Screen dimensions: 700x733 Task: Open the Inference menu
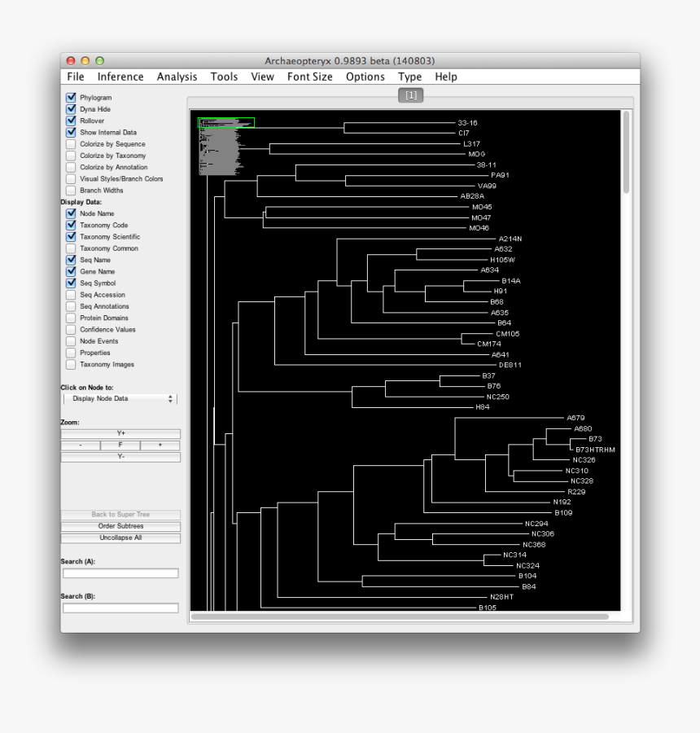pos(120,76)
